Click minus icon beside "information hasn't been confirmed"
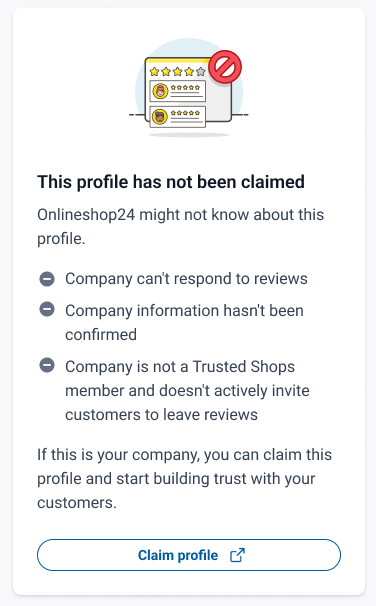 (47, 309)
